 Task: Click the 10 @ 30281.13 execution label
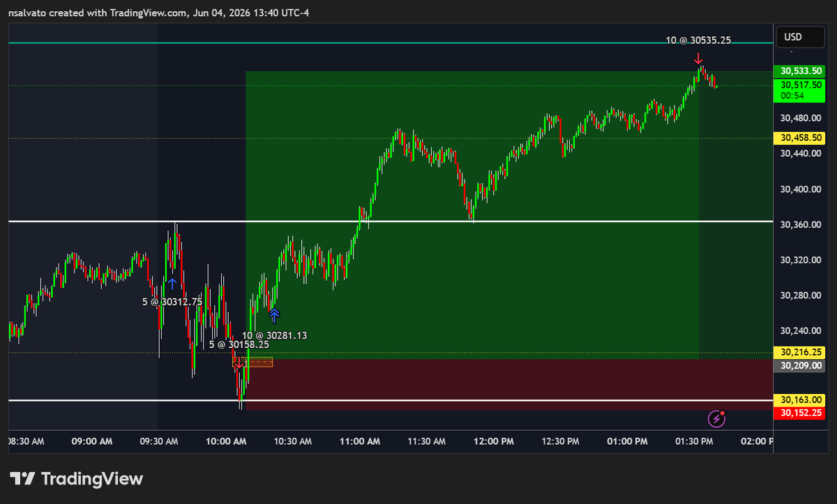tap(275, 335)
